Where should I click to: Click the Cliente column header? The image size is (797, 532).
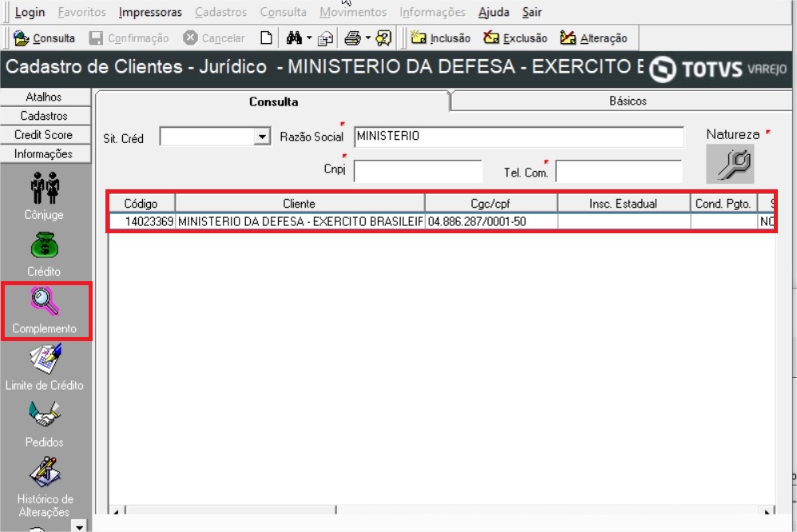pos(299,204)
